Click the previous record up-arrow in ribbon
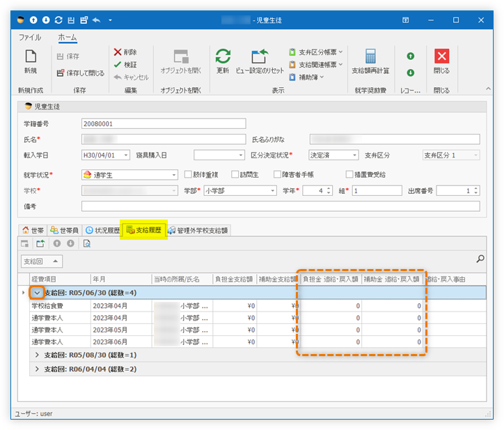This screenshot has width=504, height=430. point(411,56)
